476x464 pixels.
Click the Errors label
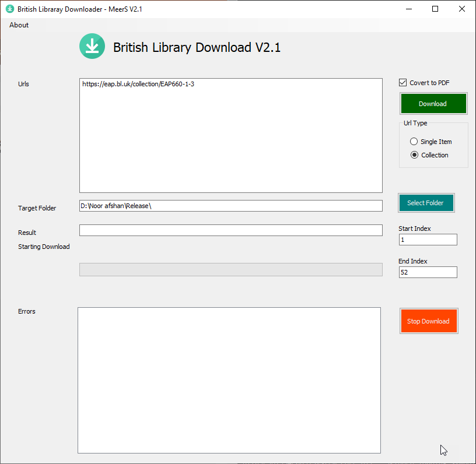coord(26,311)
